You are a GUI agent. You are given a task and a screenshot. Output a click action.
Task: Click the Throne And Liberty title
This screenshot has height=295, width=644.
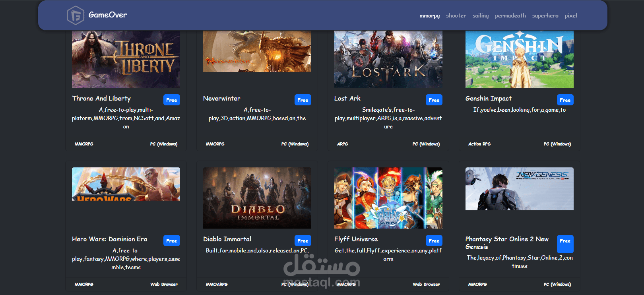tap(101, 98)
